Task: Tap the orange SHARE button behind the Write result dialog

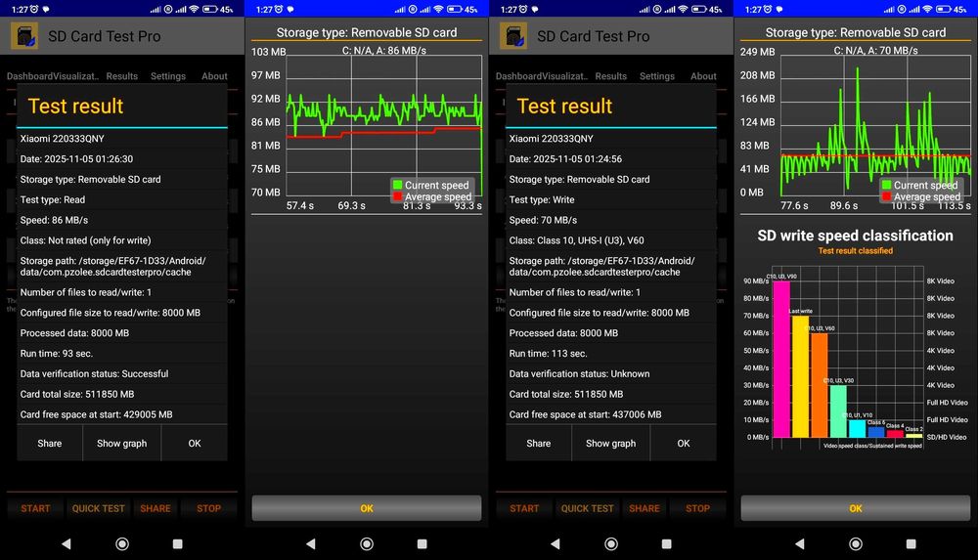Action: click(645, 508)
